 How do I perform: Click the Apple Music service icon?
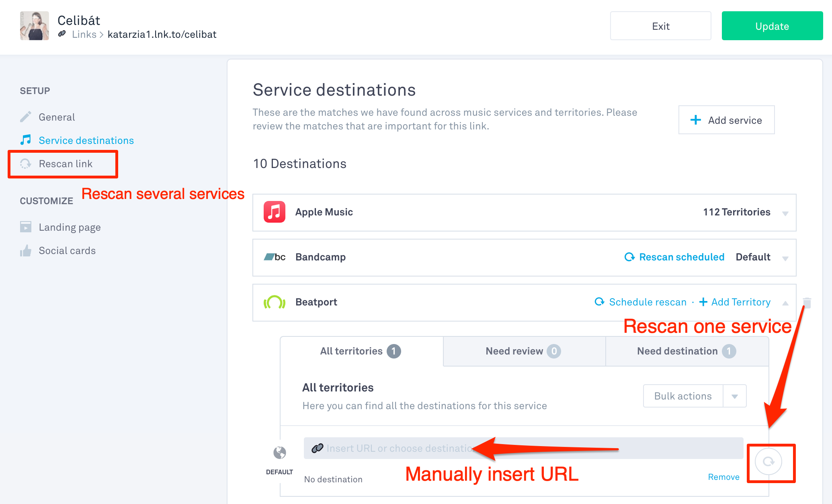coord(274,212)
